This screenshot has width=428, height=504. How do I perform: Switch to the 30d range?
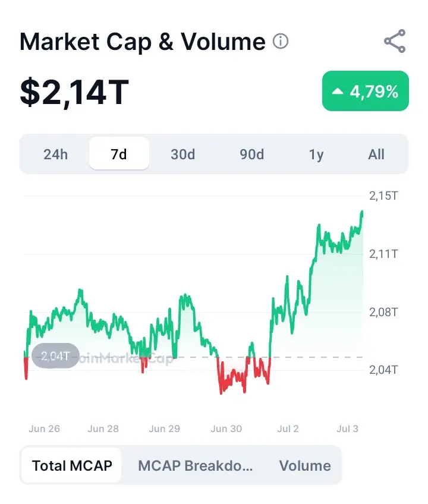tap(182, 155)
